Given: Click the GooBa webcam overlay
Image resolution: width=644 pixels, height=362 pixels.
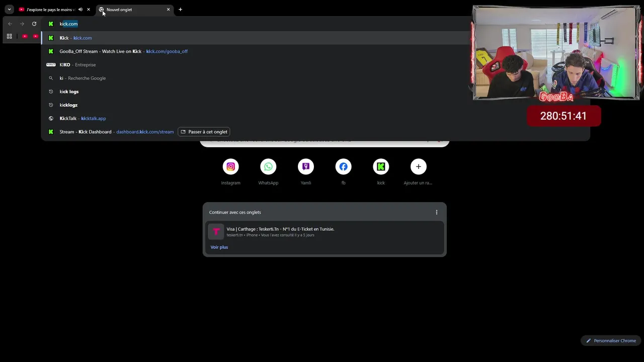Looking at the screenshot, I should point(556,53).
